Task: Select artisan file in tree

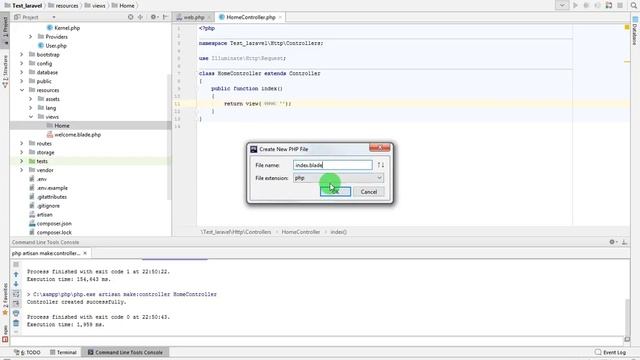Action: click(44, 215)
